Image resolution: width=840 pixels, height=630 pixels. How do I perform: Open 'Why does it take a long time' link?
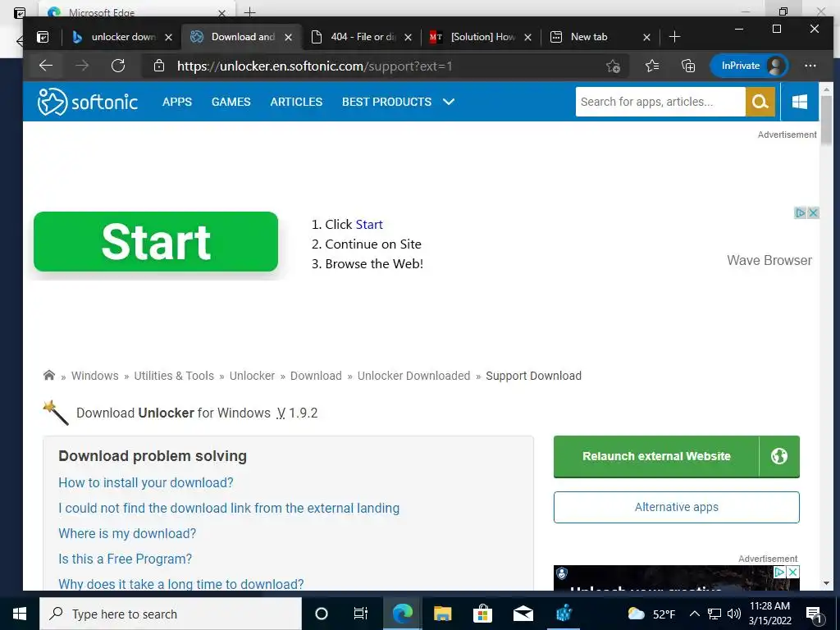(181, 584)
